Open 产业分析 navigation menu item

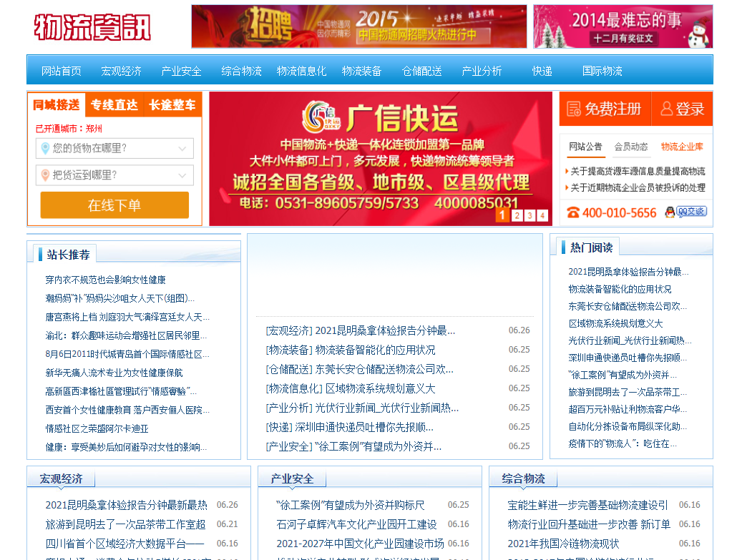click(482, 71)
